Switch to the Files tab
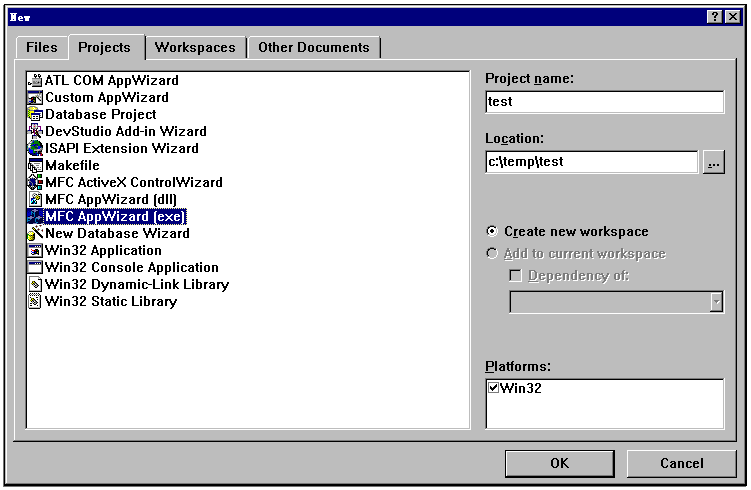This screenshot has height=490, width=751. pyautogui.click(x=42, y=47)
